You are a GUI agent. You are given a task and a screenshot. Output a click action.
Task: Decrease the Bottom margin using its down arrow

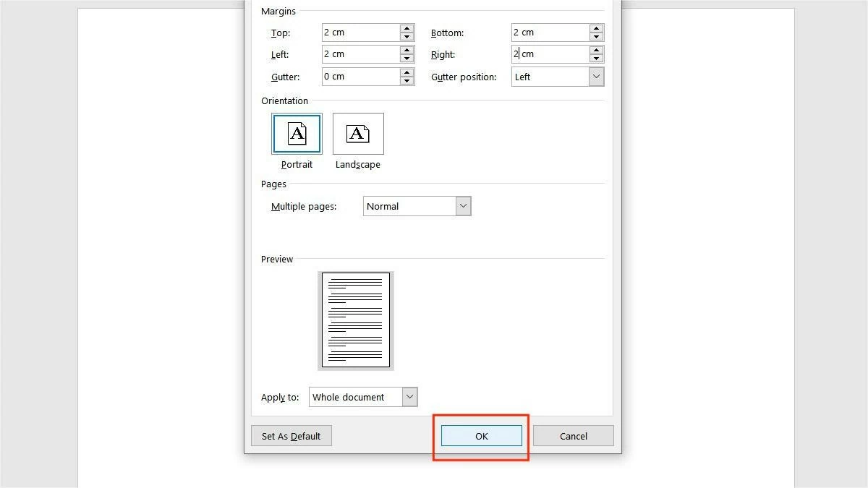click(x=597, y=36)
